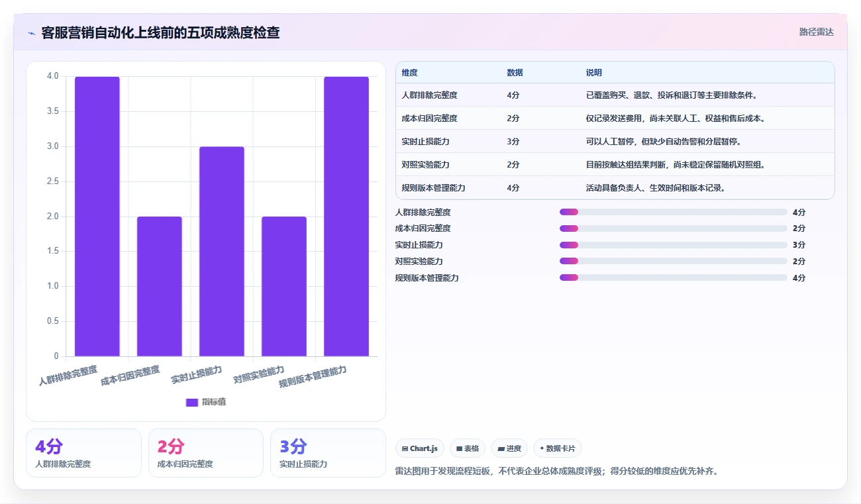Screen dimensions: 861x504
Task: Click the description 已覆盖购买、退款、投诉和退订等主要排除条件。
Action: [672, 95]
